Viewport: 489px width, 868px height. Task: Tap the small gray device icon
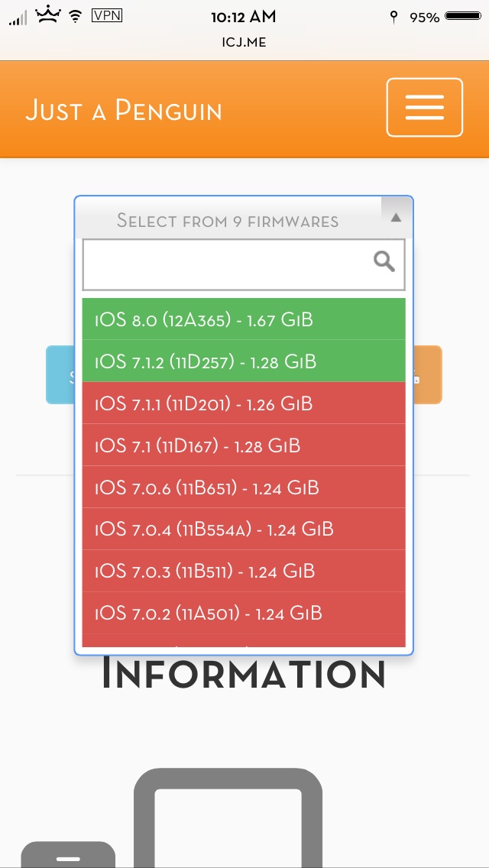[68, 854]
